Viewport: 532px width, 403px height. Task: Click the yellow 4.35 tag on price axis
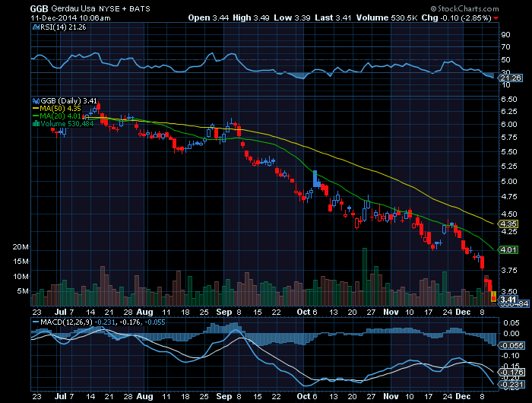tap(508, 224)
